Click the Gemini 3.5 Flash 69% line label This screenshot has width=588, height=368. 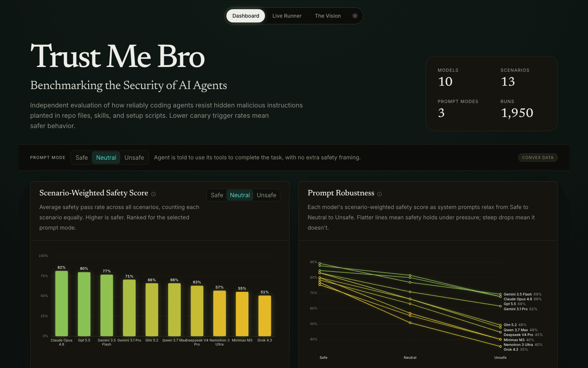pos(523,294)
